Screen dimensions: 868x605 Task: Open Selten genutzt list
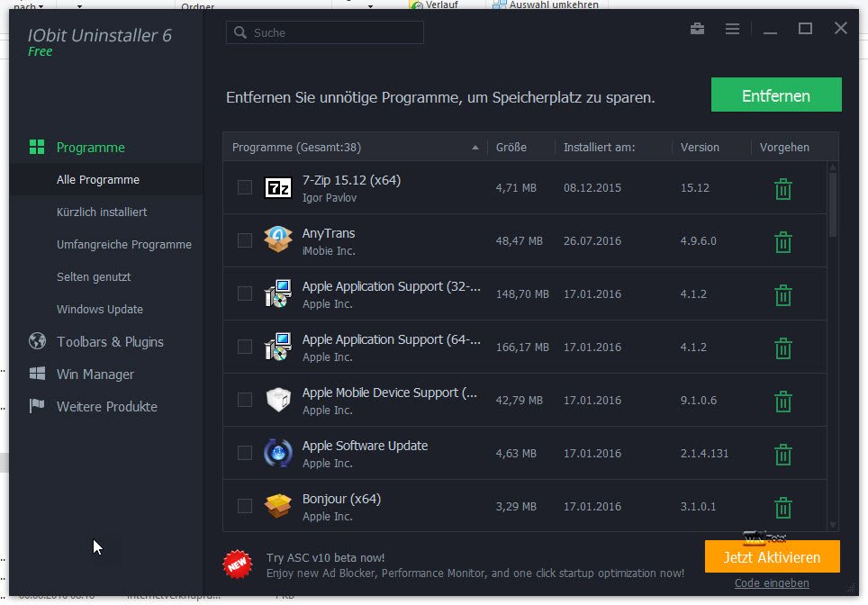click(x=94, y=276)
